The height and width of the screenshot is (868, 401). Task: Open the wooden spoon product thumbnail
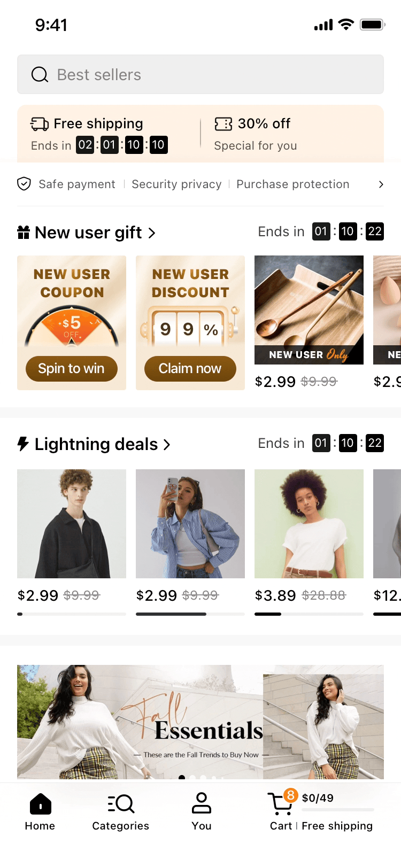[309, 310]
